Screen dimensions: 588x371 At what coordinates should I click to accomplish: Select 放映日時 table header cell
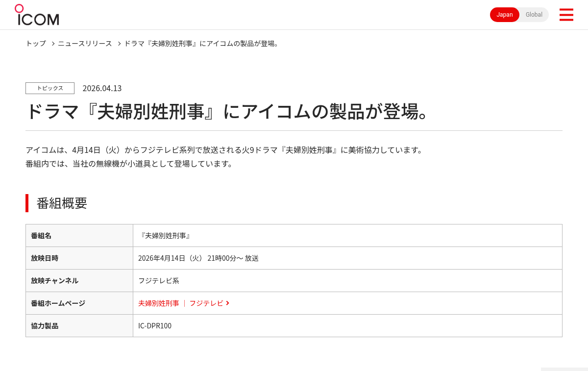(79, 258)
